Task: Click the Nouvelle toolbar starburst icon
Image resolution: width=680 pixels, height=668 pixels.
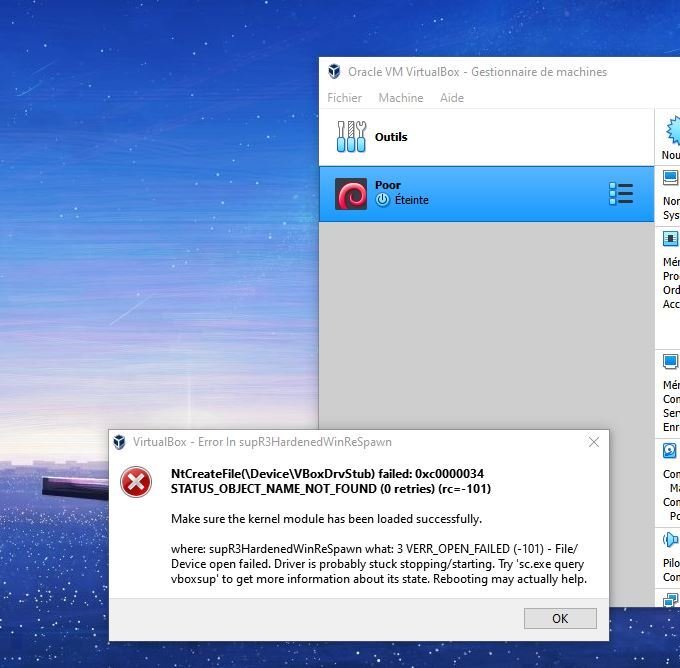Action: pyautogui.click(x=673, y=130)
